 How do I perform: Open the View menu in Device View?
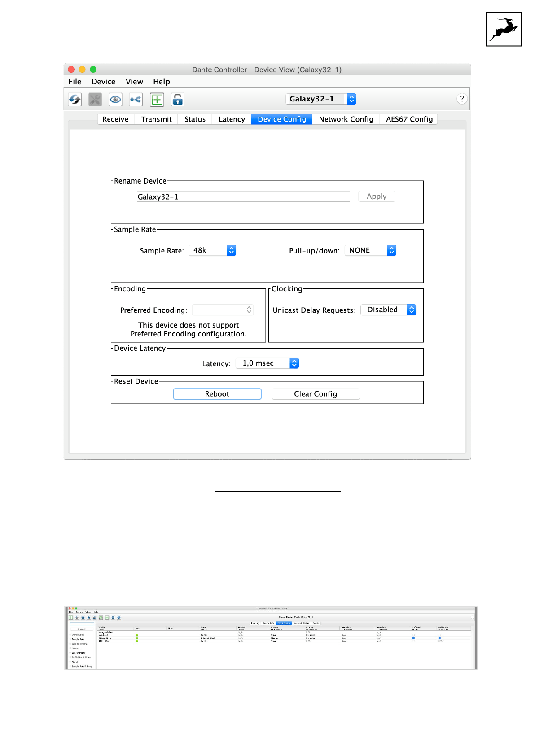coord(134,82)
